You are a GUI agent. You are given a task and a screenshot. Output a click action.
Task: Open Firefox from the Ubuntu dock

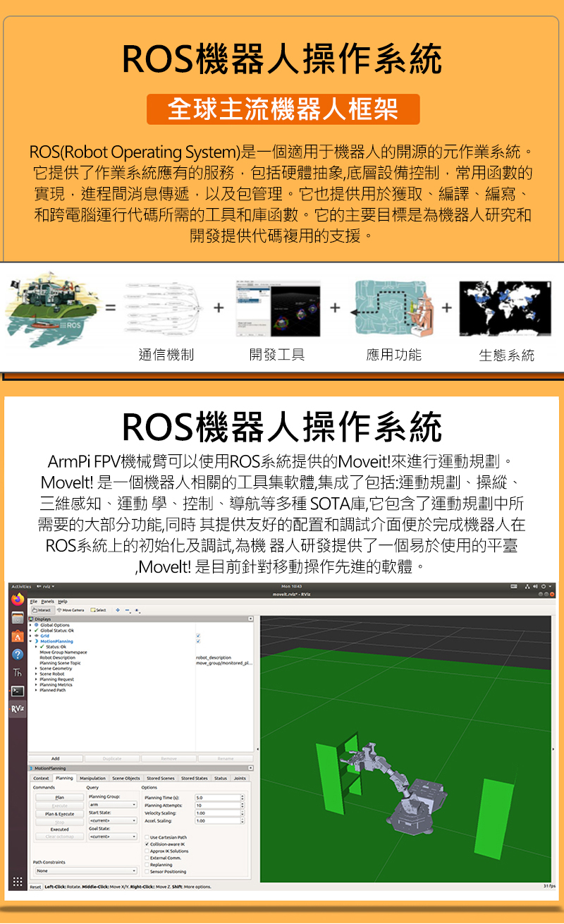point(18,600)
